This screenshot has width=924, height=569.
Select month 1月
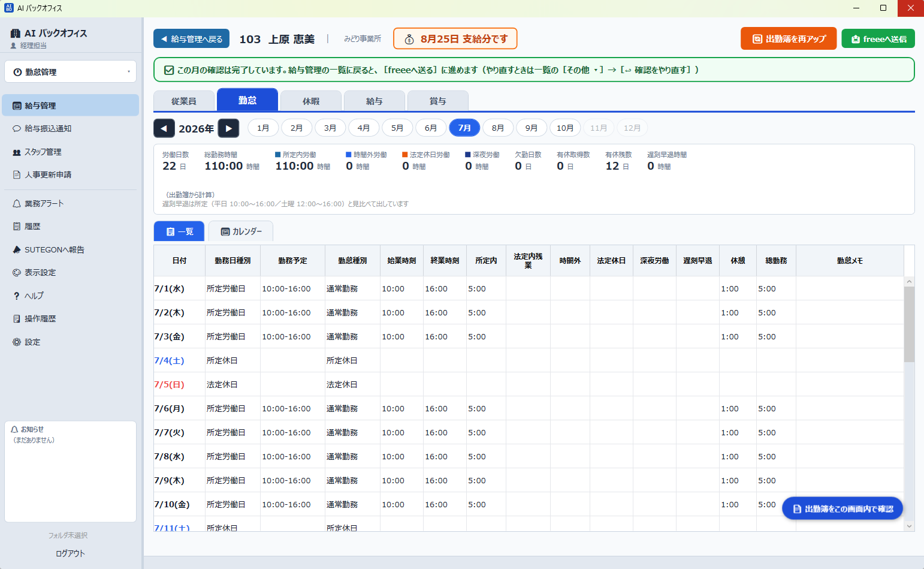(263, 128)
